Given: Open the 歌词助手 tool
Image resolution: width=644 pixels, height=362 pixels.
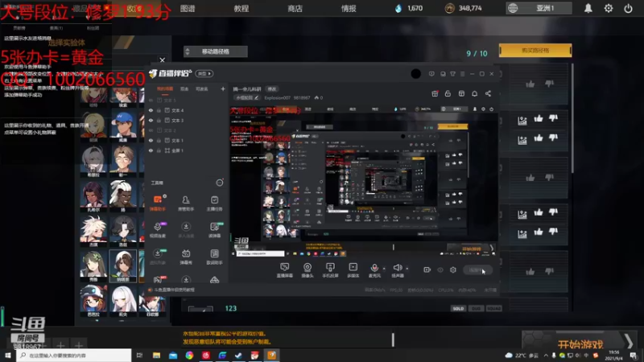Looking at the screenshot, I should [214, 257].
